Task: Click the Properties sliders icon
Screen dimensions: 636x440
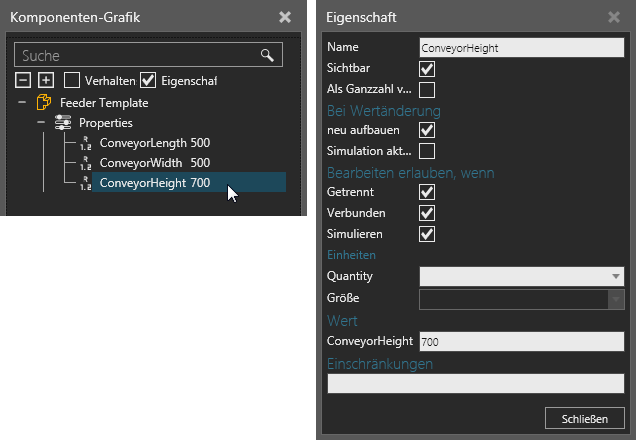Action: tap(63, 122)
